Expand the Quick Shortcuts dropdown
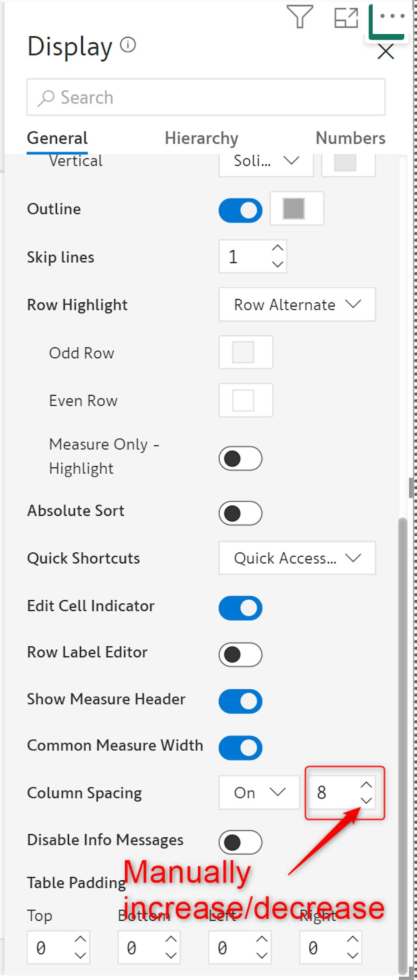The height and width of the screenshot is (980, 417). point(297,558)
